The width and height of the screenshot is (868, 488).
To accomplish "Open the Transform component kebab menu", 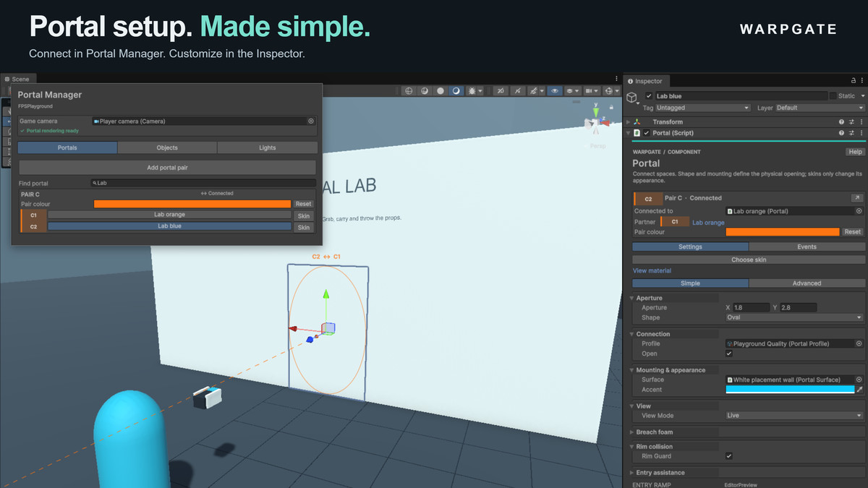I will coord(861,122).
